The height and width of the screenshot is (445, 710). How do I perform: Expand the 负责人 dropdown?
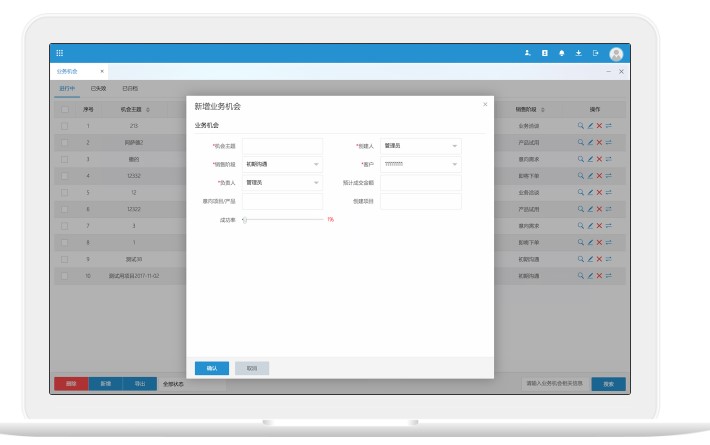tap(283, 183)
